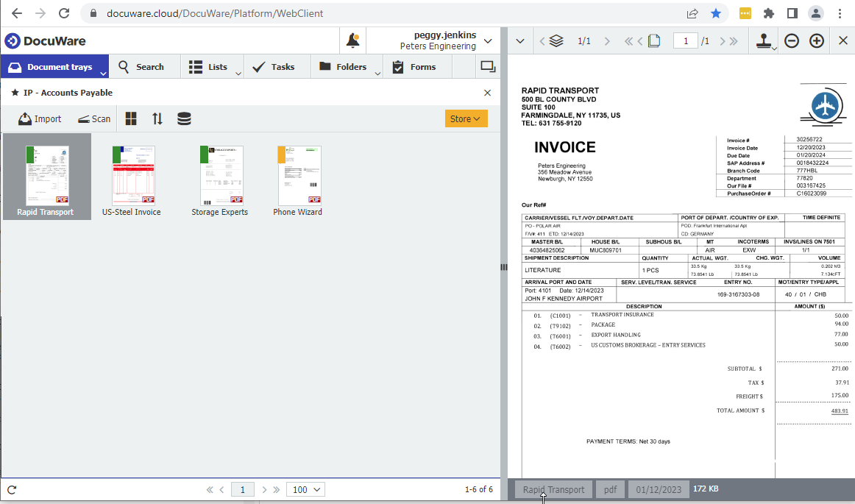Click Import in tray toolbar
This screenshot has width=855, height=504.
click(40, 118)
